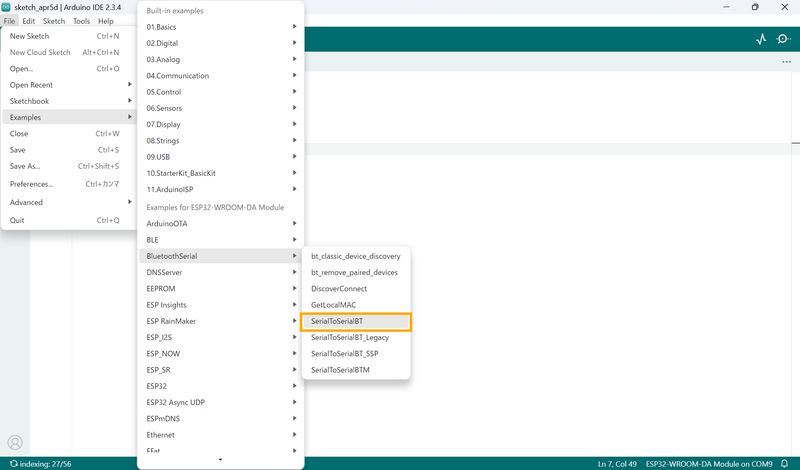The height and width of the screenshot is (470, 800).
Task: Choose Close from the File menu
Action: click(x=68, y=134)
